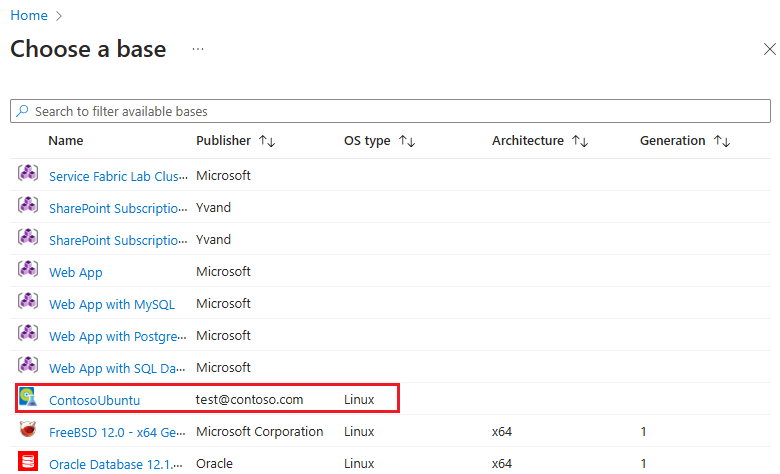Sort the list by Publisher column

pos(266,141)
